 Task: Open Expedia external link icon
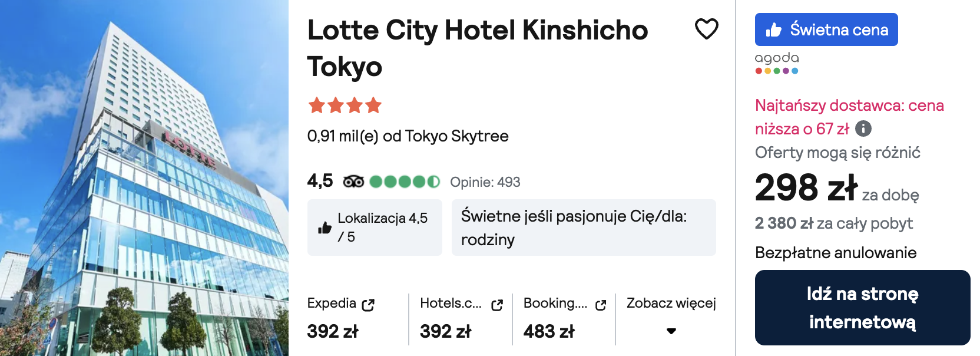(x=368, y=305)
